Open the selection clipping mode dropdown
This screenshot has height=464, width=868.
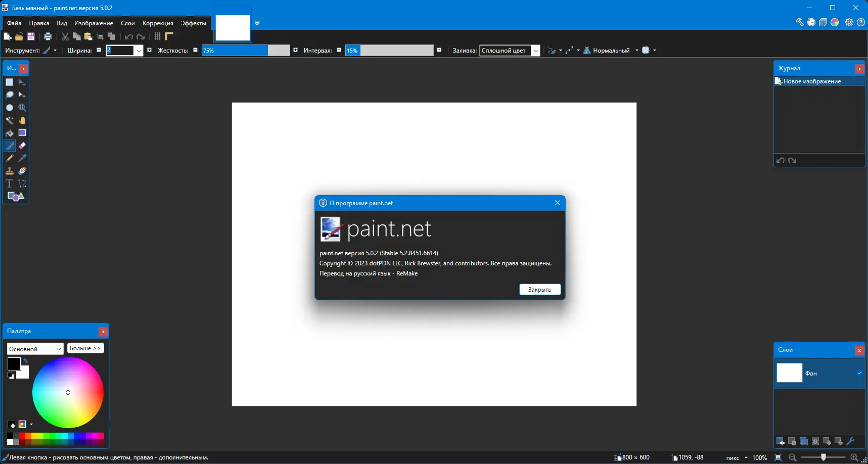[649, 51]
